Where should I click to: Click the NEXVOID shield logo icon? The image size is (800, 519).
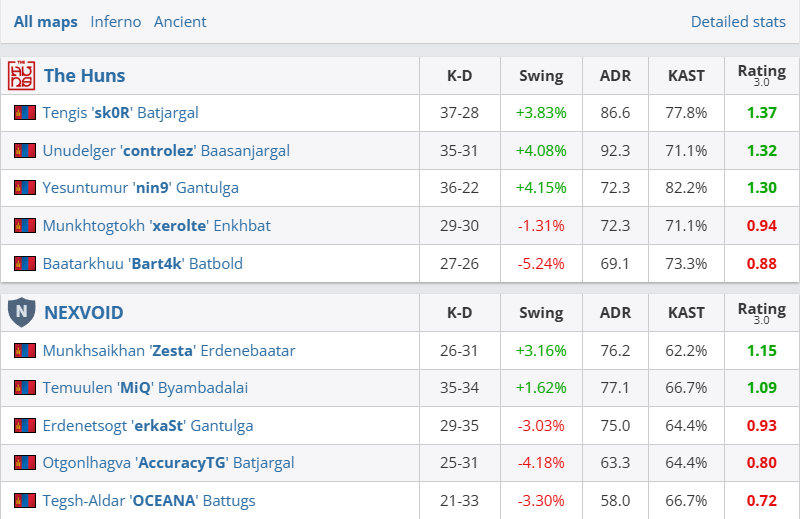pyautogui.click(x=21, y=312)
